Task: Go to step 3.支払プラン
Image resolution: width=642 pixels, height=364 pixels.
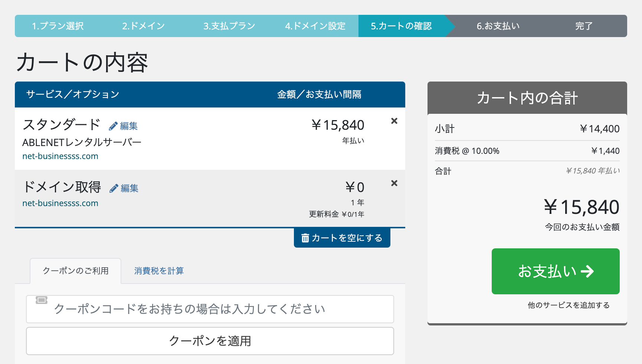Action: click(229, 26)
